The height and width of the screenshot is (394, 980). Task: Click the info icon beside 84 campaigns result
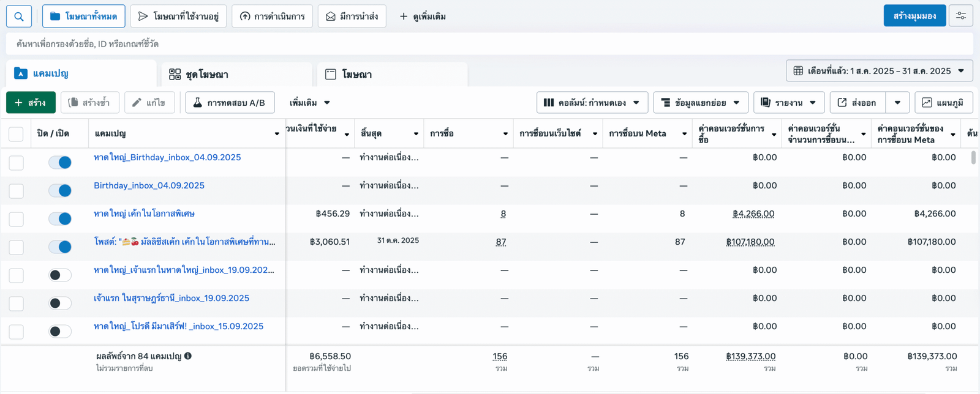pyautogui.click(x=188, y=356)
